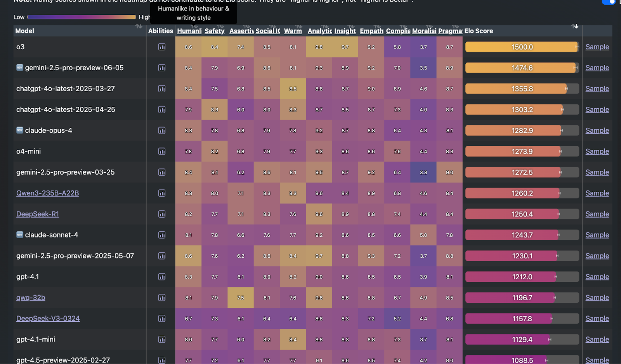Open Sample link for gemini-2.5-pro-preview-06-05
This screenshot has width=621, height=364.
tap(597, 68)
